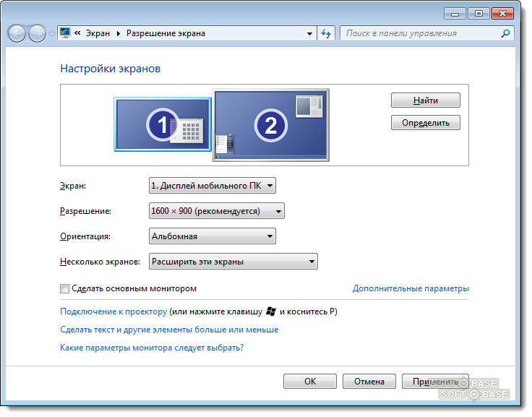Click the Отмена button
The height and width of the screenshot is (417, 532).
point(369,382)
